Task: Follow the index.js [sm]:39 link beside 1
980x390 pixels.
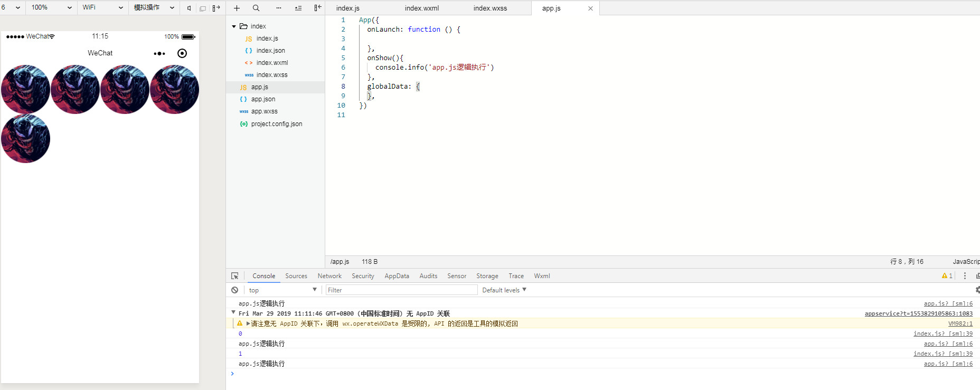Action: (x=943, y=354)
